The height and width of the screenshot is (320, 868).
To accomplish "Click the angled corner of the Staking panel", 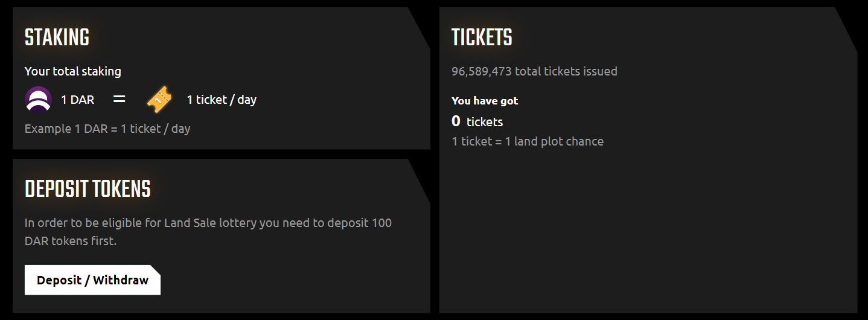I will pos(419,28).
